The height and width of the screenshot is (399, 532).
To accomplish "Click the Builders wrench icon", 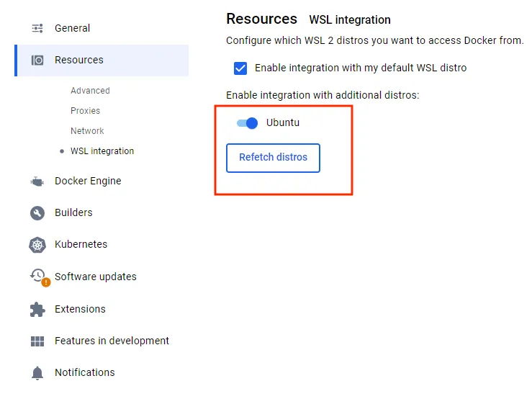I will click(37, 213).
